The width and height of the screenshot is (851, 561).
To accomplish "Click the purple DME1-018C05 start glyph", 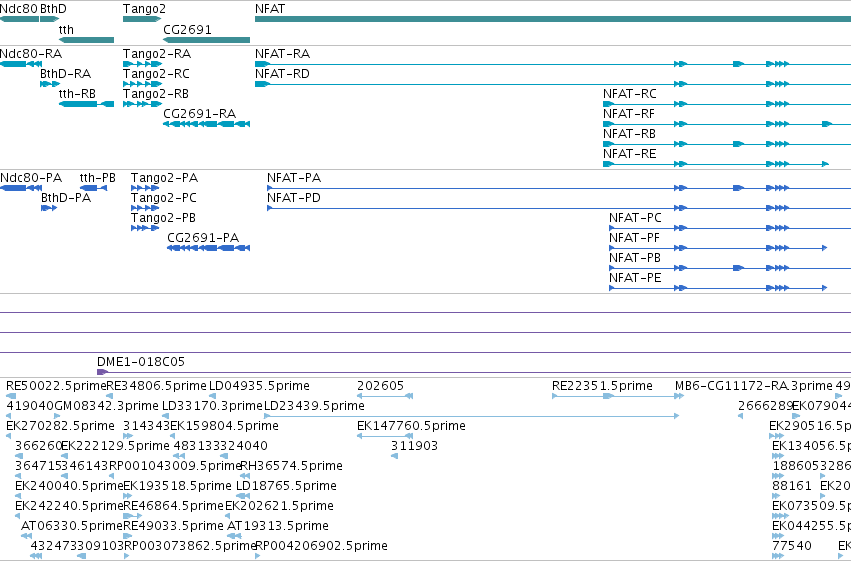I will (102, 372).
